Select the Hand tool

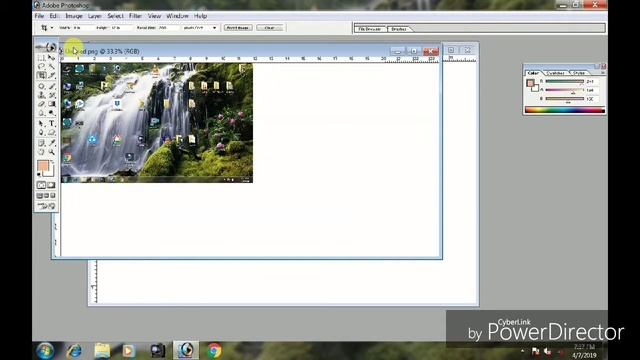pos(41,152)
